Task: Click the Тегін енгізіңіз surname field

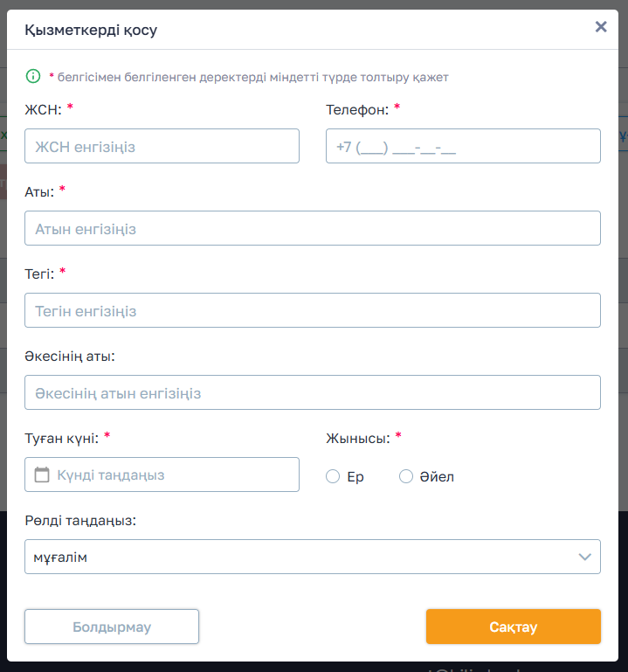Action: click(x=313, y=311)
